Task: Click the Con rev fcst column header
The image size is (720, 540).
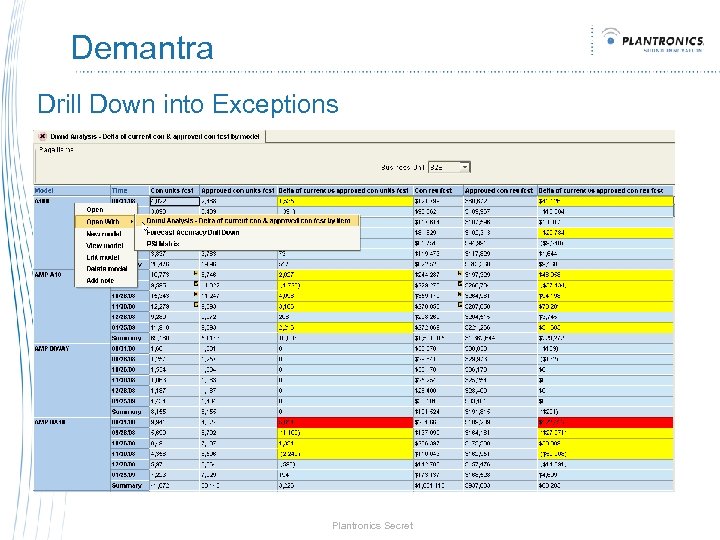Action: tap(438, 191)
